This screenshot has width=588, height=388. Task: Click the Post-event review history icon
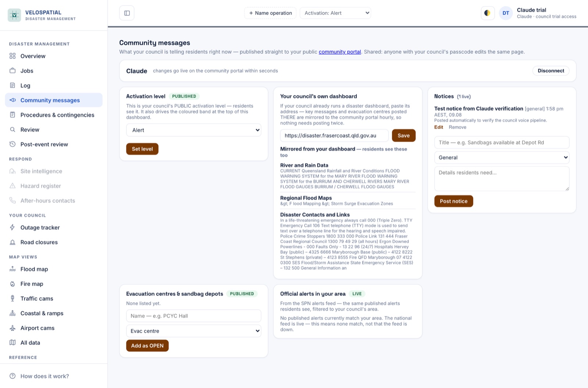coord(12,144)
